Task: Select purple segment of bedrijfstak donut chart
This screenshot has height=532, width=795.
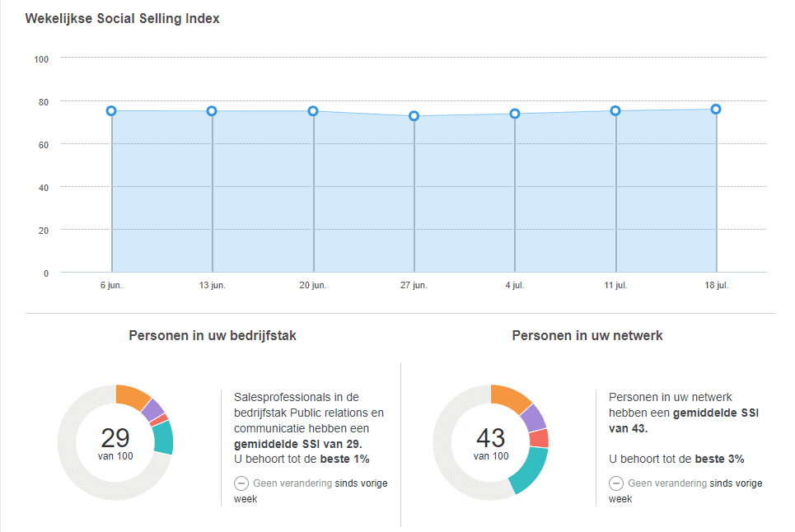Action: (x=152, y=408)
